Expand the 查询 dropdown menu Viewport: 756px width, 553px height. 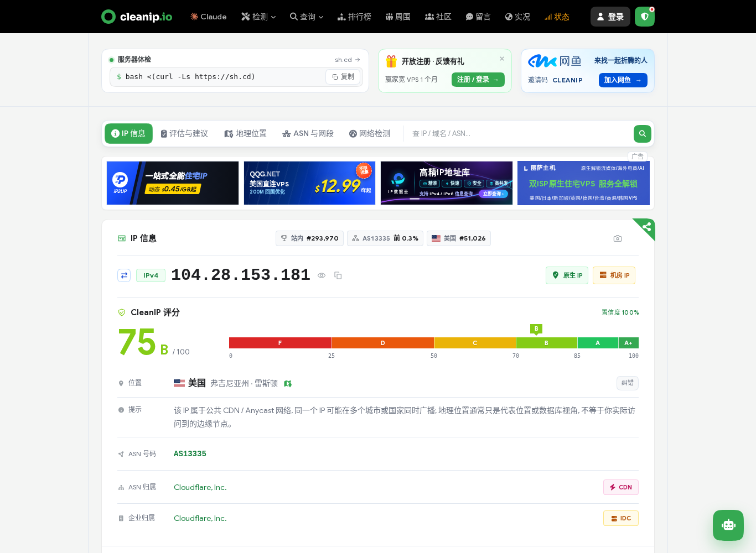pos(307,17)
